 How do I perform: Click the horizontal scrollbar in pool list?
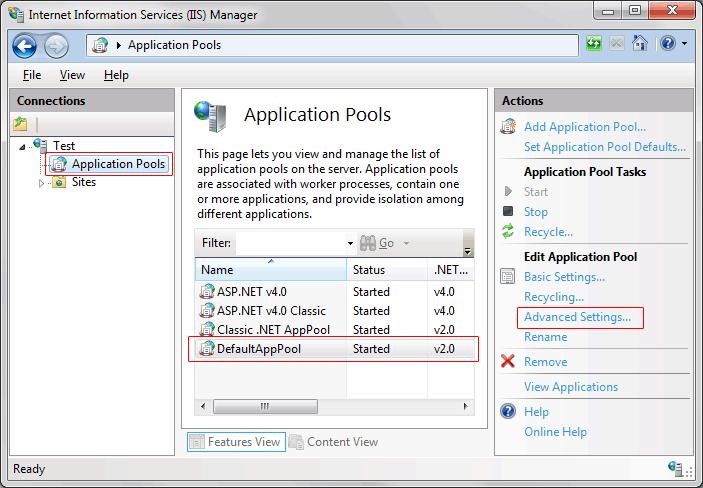(x=267, y=407)
